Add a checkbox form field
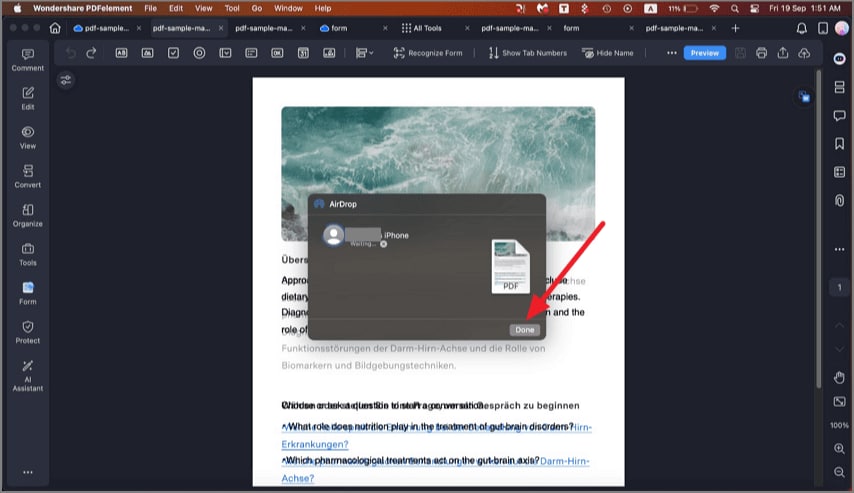854x493 pixels. (173, 53)
